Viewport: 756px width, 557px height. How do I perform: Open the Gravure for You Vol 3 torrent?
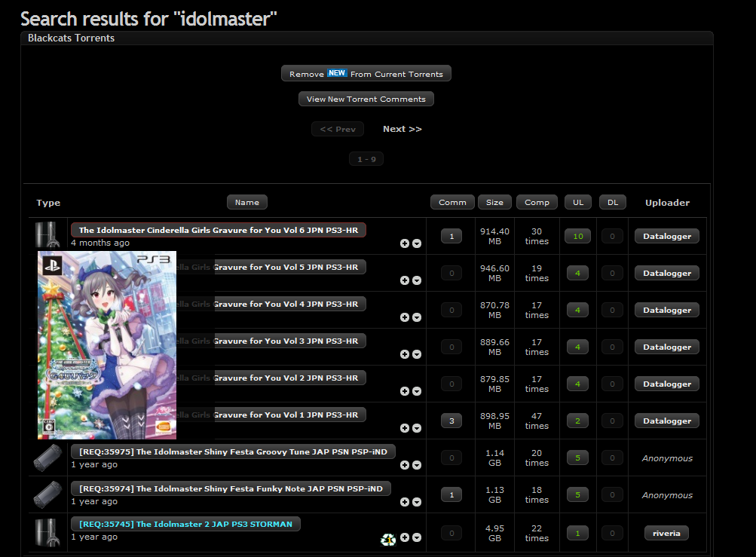(x=289, y=341)
